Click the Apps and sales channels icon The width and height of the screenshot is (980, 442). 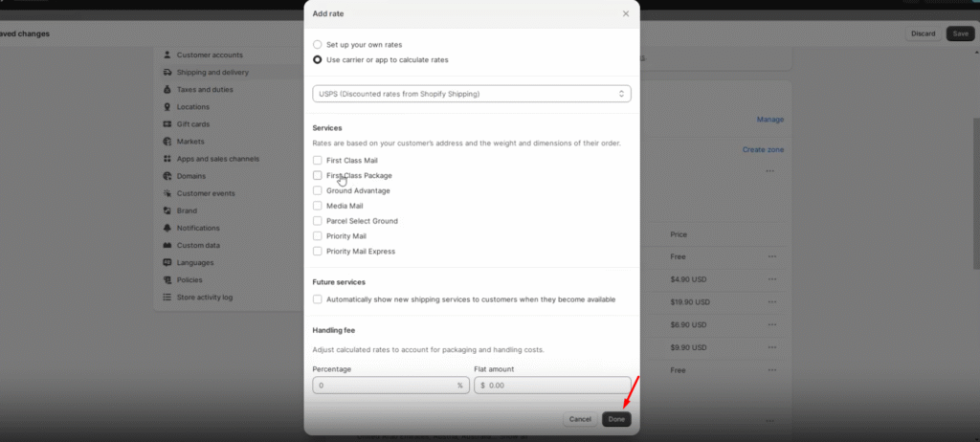[167, 159]
